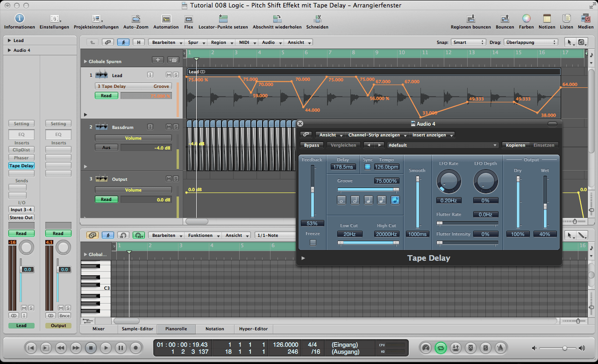598x364 pixels.
Task: Switch to the Mixer tab
Action: pos(99,329)
